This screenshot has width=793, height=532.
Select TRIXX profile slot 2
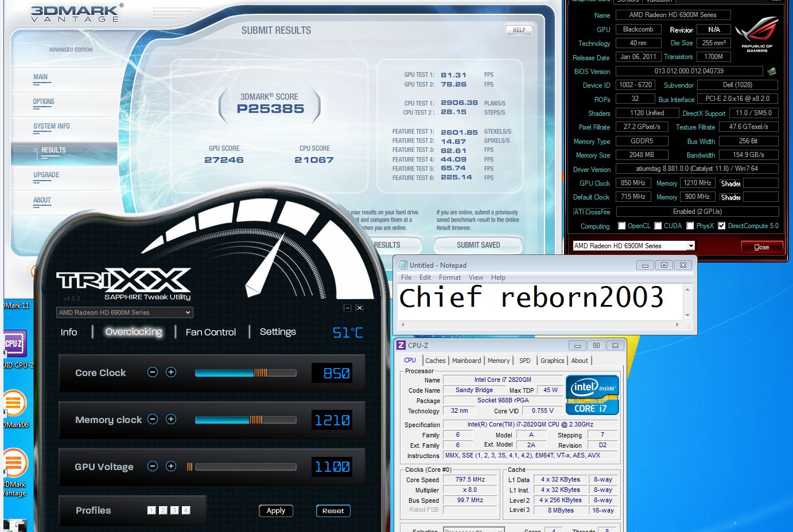(163, 510)
